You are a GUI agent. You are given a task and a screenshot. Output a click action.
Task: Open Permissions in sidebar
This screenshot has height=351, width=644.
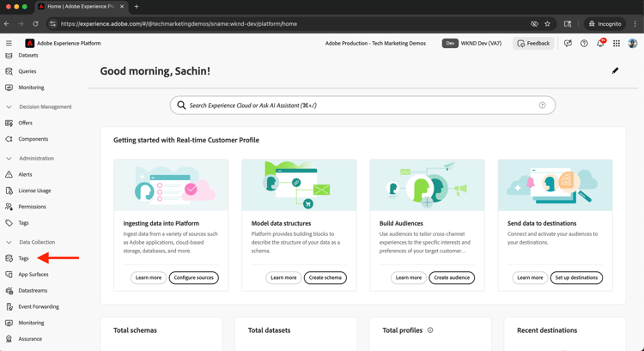tap(32, 207)
